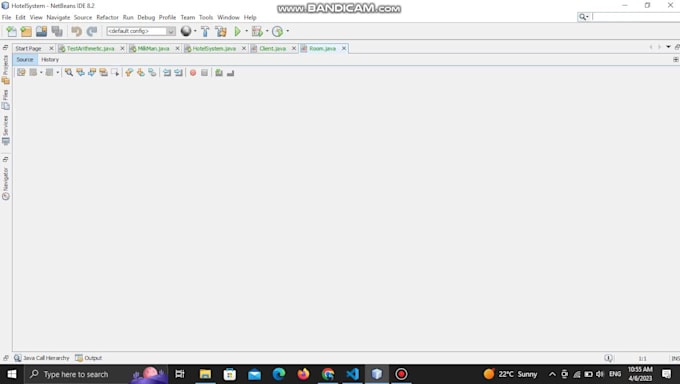Open Visual Studio Code from taskbar
680x384 pixels.
pyautogui.click(x=352, y=374)
